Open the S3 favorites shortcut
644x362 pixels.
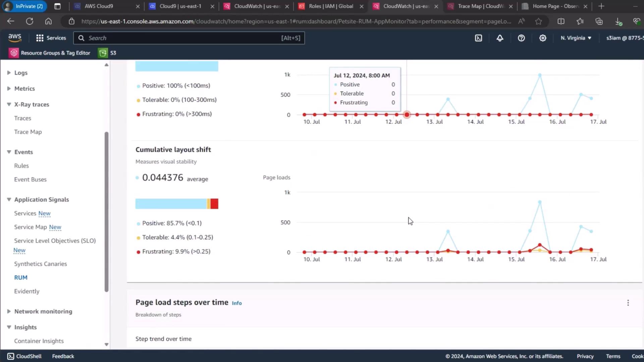pyautogui.click(x=107, y=53)
